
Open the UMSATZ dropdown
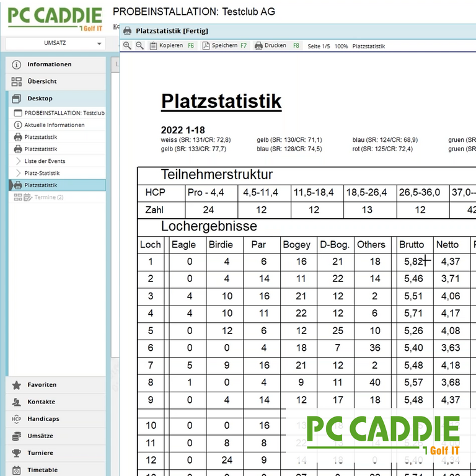(x=56, y=43)
